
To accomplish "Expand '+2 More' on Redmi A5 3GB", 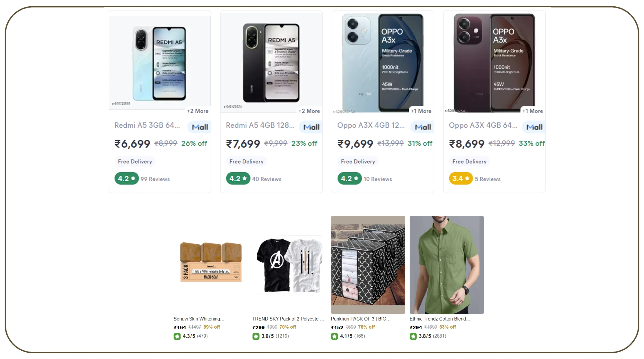I will (x=198, y=111).
